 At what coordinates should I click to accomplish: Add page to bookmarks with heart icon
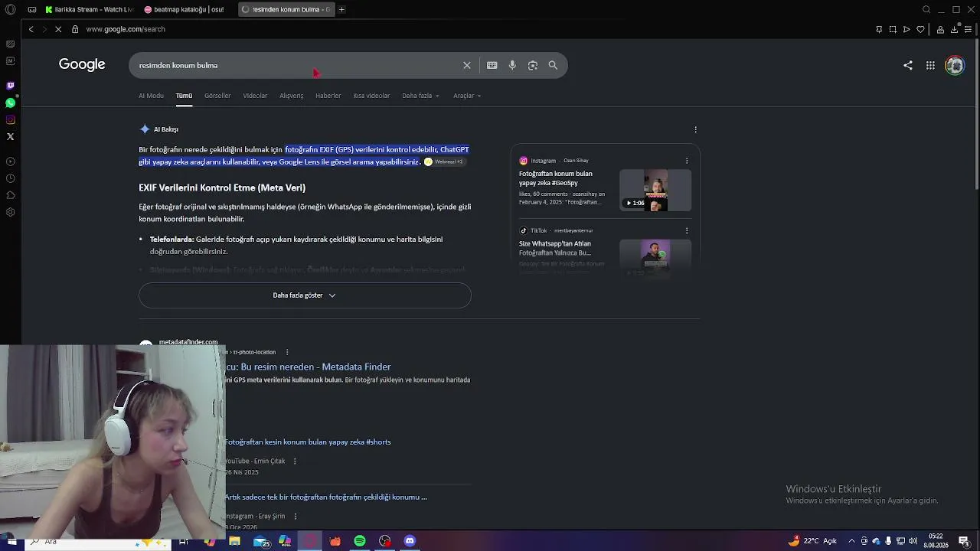pos(920,29)
